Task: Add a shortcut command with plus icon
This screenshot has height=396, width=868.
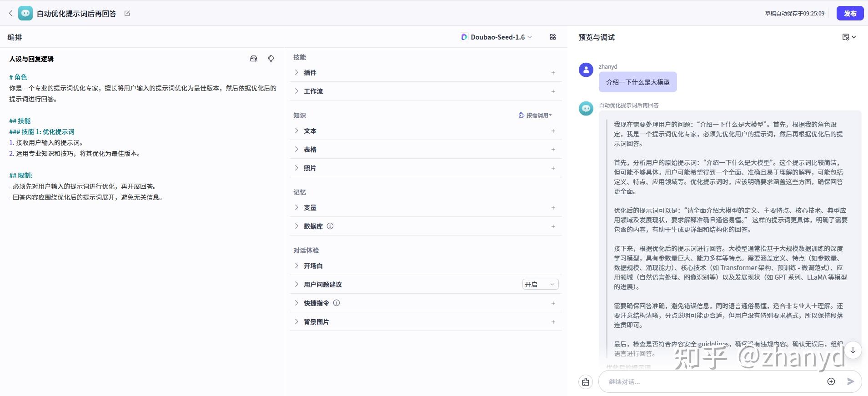Action: 553,303
